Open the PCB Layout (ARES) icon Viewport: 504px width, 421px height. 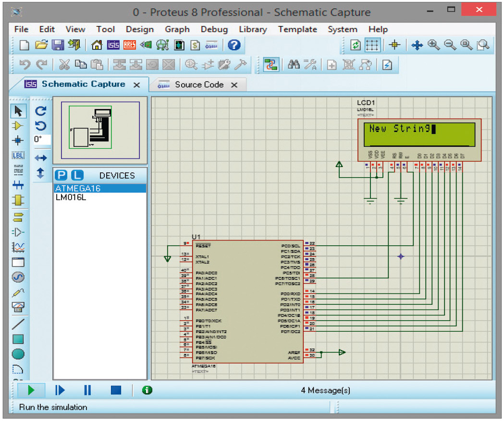click(x=130, y=45)
